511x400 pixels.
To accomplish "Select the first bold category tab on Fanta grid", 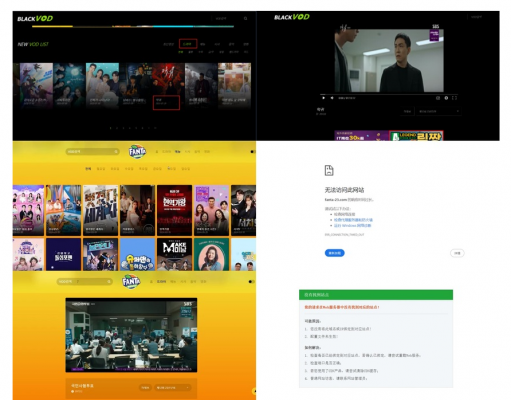I will [x=88, y=169].
